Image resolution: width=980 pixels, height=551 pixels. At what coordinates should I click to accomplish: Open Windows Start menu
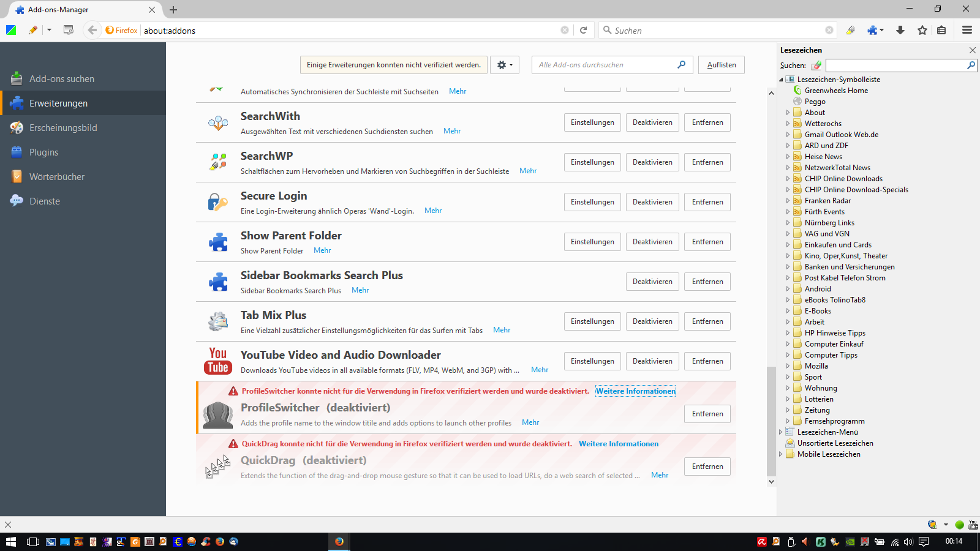[x=10, y=542]
